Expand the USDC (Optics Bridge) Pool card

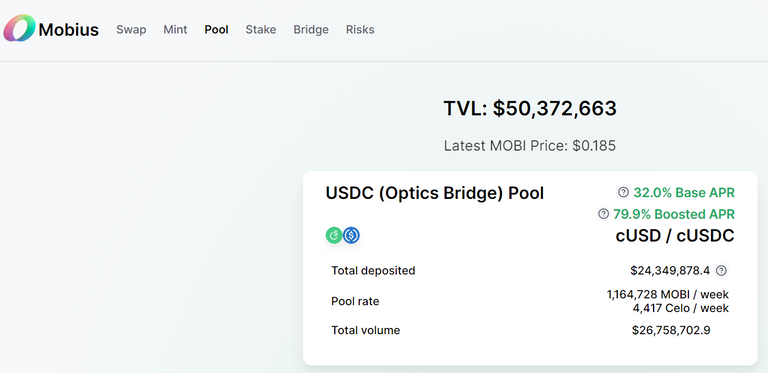pyautogui.click(x=530, y=268)
